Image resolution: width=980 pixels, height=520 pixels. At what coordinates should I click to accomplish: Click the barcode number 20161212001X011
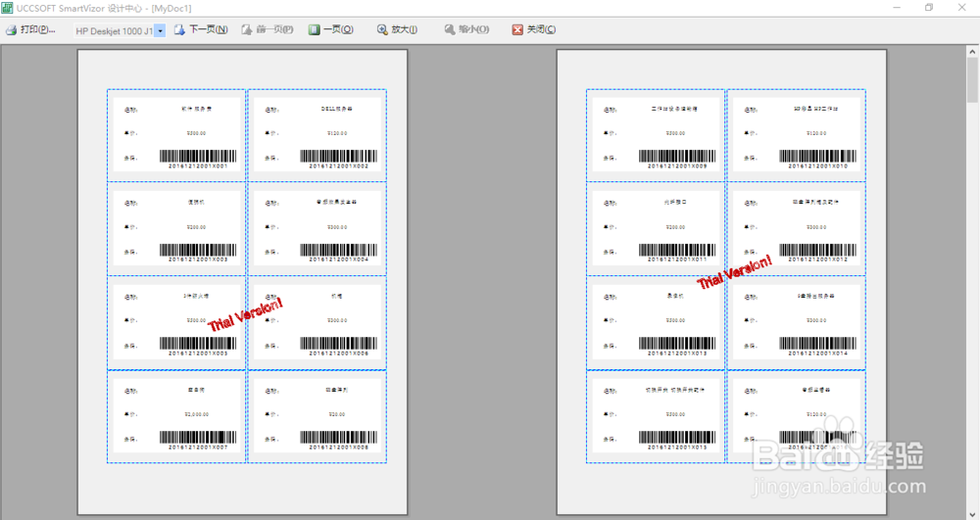pos(677,260)
